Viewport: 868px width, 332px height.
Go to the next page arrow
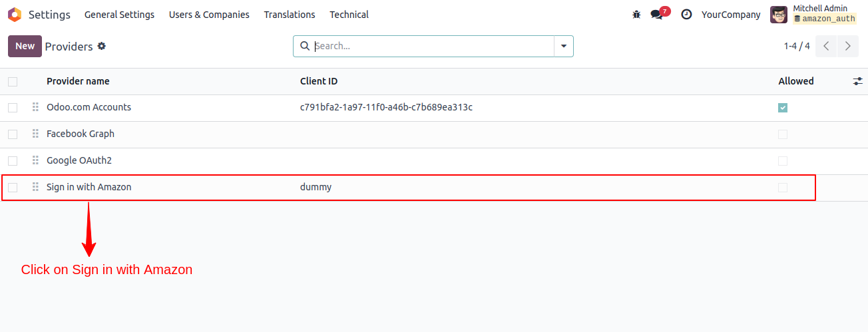tap(847, 46)
